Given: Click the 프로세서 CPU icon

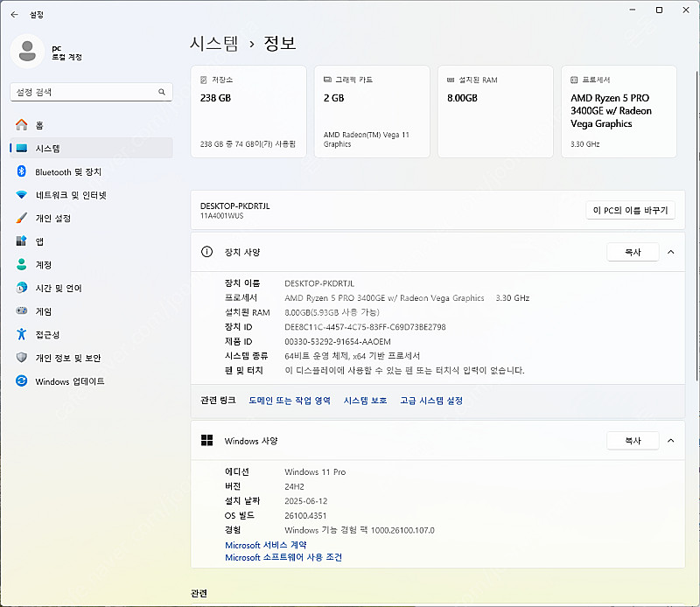Looking at the screenshot, I should [574, 80].
